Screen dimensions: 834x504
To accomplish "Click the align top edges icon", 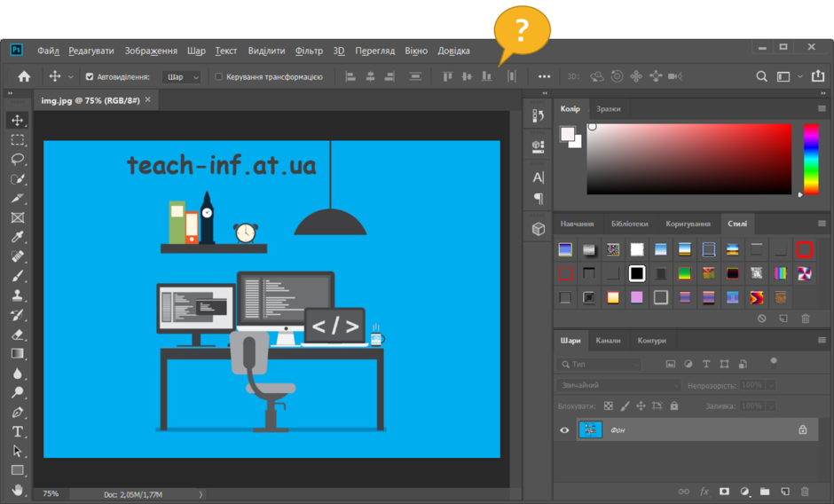I will (x=447, y=76).
